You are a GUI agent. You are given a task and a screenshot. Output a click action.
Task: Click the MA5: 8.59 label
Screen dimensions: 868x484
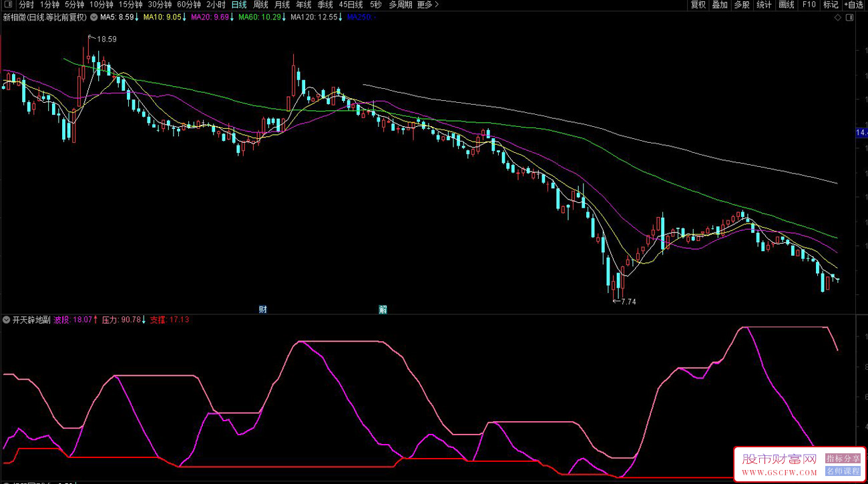120,17
